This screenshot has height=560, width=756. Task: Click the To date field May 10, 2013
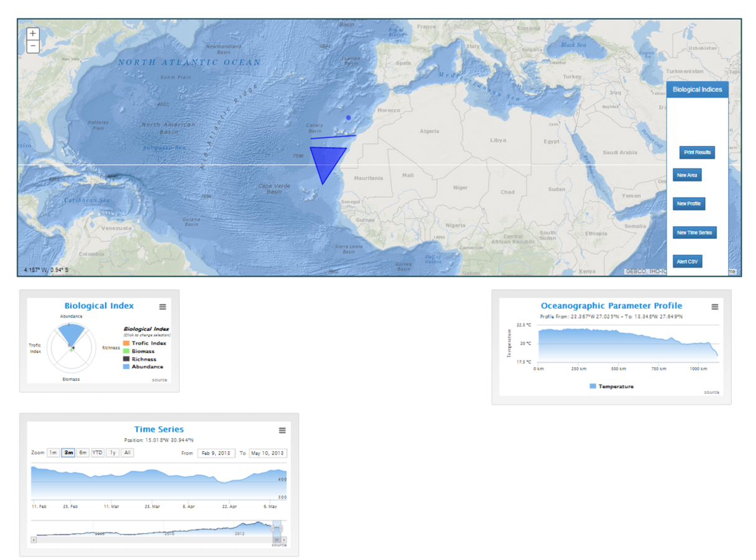click(268, 453)
